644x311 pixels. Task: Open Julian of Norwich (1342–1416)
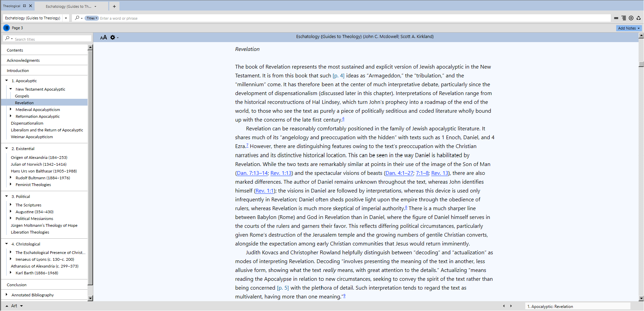click(39, 164)
